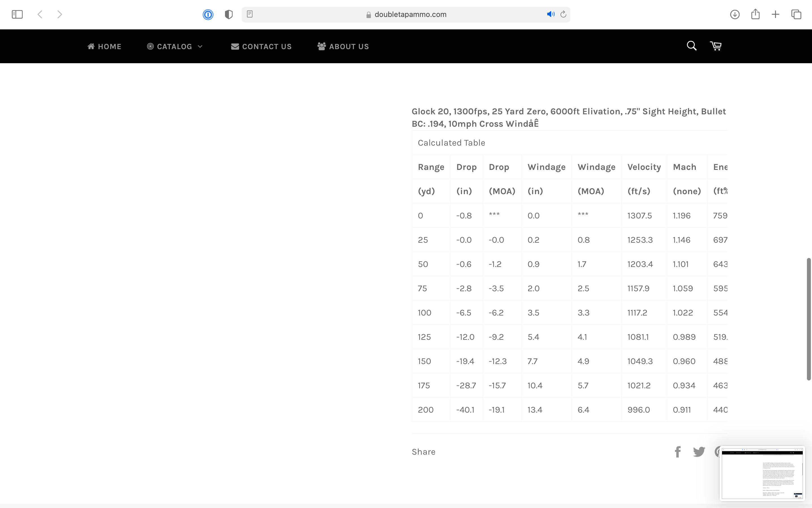Select the 'Calculated Table' caption
812x508 pixels.
(x=451, y=143)
